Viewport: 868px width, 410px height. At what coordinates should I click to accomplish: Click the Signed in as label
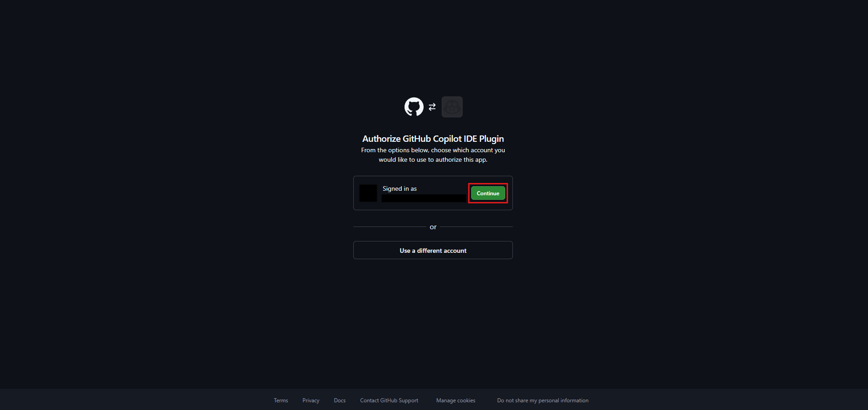pyautogui.click(x=400, y=188)
